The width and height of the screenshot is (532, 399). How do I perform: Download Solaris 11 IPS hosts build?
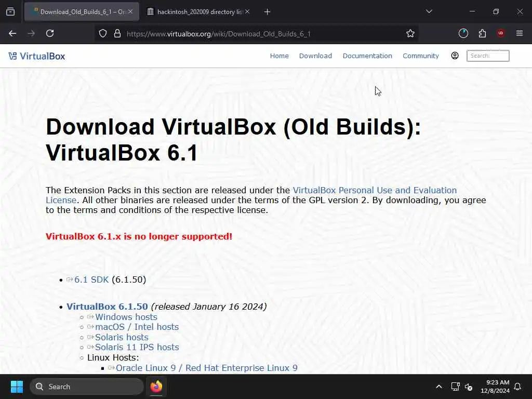(x=137, y=348)
